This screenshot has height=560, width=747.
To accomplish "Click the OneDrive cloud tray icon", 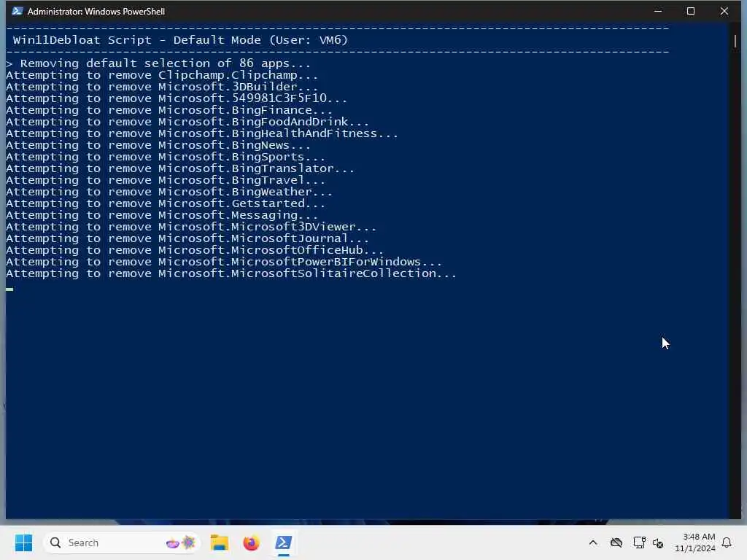I will pyautogui.click(x=616, y=542).
